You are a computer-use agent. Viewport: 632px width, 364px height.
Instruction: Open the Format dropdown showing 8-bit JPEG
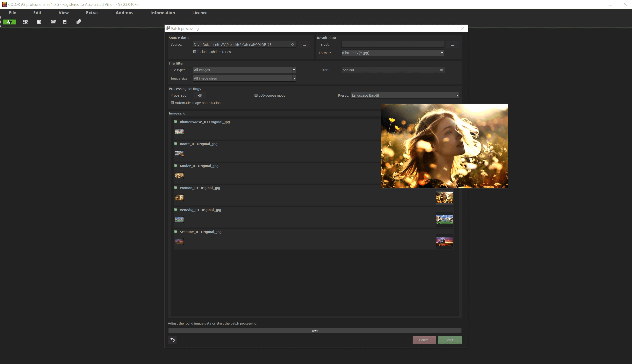tap(442, 53)
